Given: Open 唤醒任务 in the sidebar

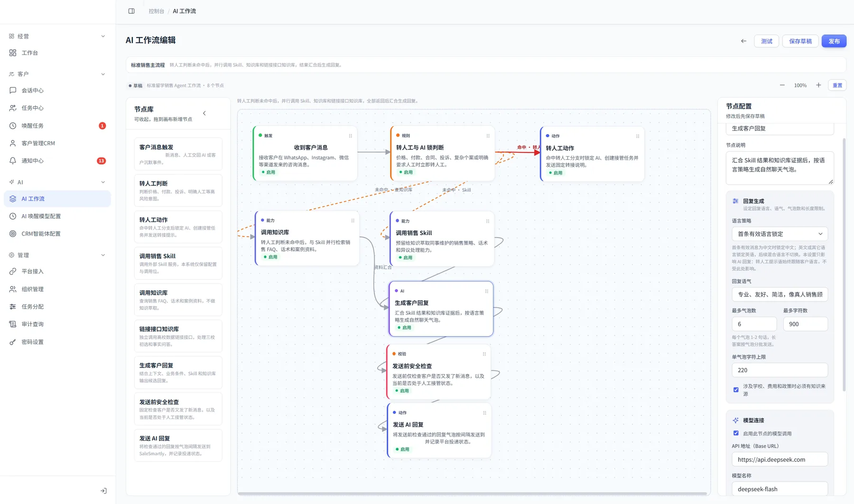Looking at the screenshot, I should [57, 126].
